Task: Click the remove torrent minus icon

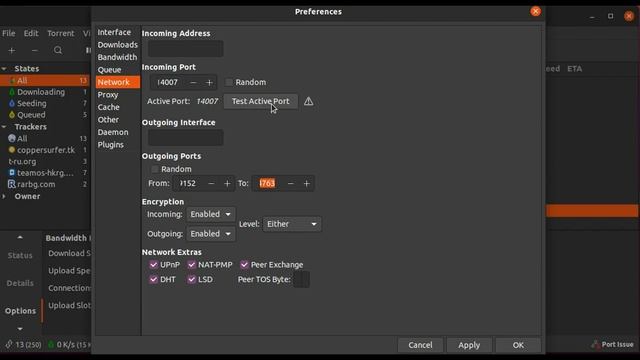Action: (35, 50)
